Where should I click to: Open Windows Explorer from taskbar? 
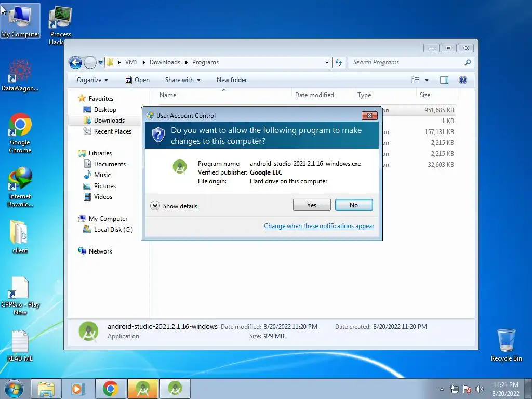[46, 389]
